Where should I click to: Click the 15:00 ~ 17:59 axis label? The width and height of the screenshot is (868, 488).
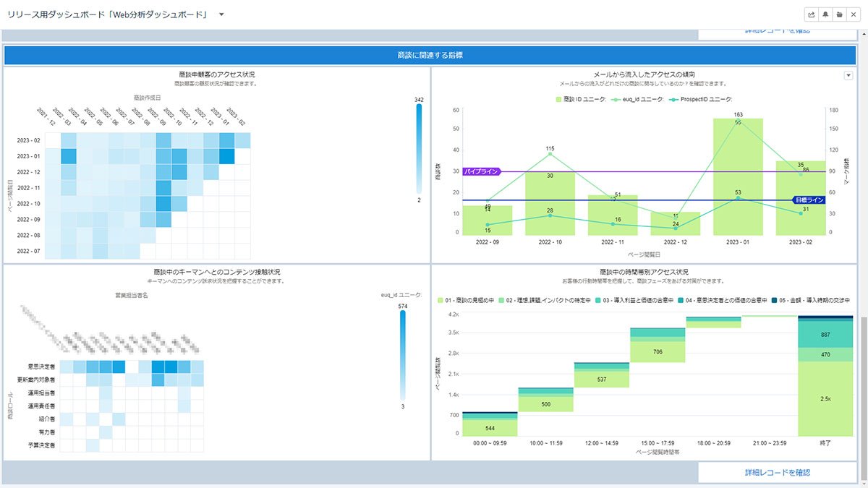click(x=658, y=442)
